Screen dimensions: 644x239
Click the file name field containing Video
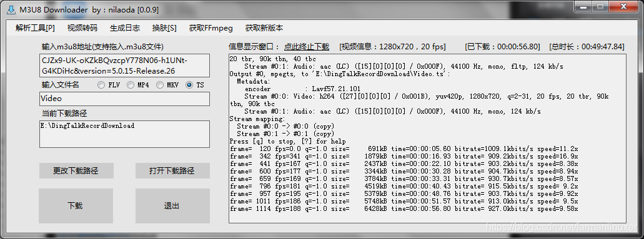[124, 99]
